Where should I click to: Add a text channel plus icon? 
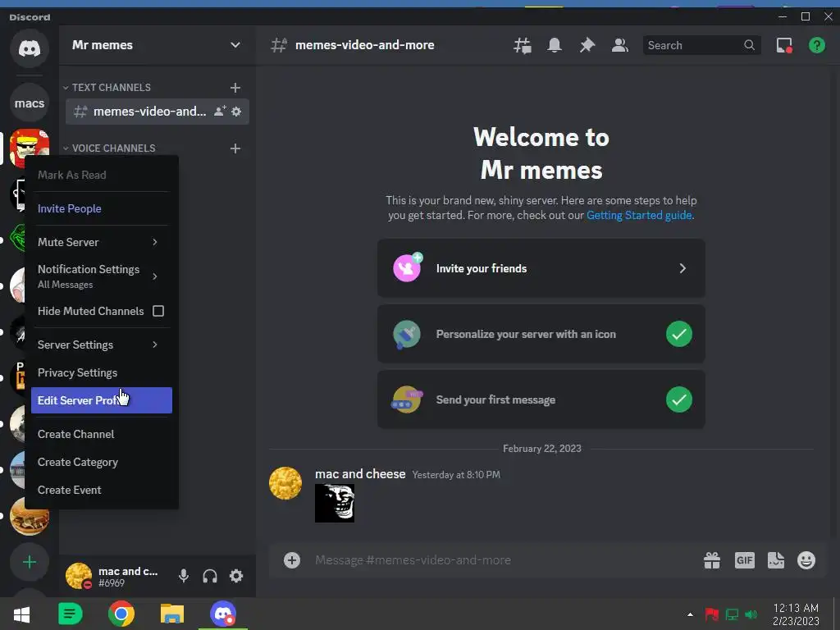[235, 87]
